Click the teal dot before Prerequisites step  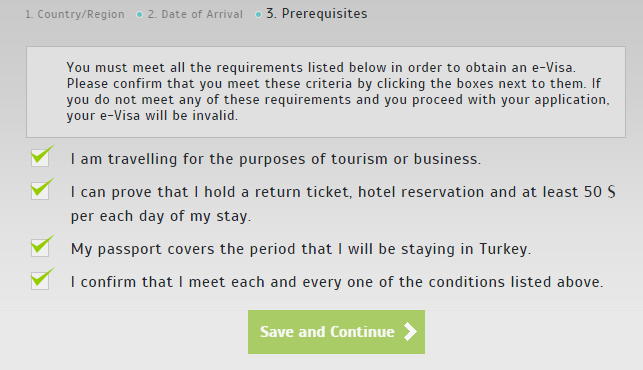258,15
